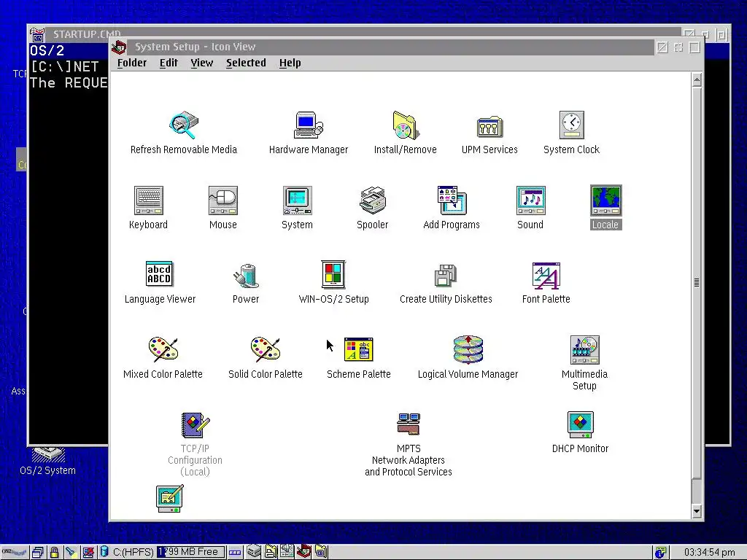Select the Sound settings icon
This screenshot has width=747, height=560.
pos(531,201)
